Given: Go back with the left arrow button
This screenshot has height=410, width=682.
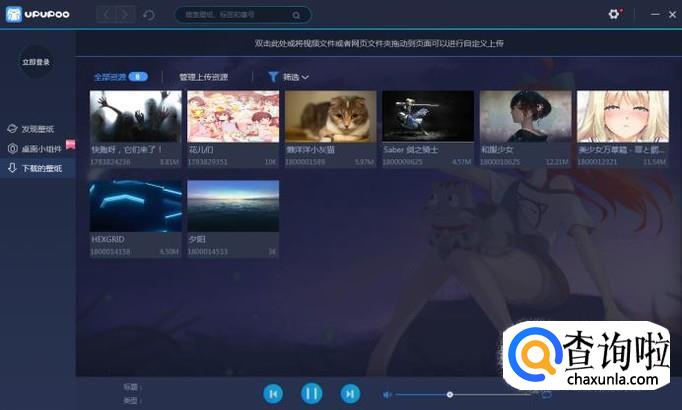Looking at the screenshot, I should tap(106, 14).
